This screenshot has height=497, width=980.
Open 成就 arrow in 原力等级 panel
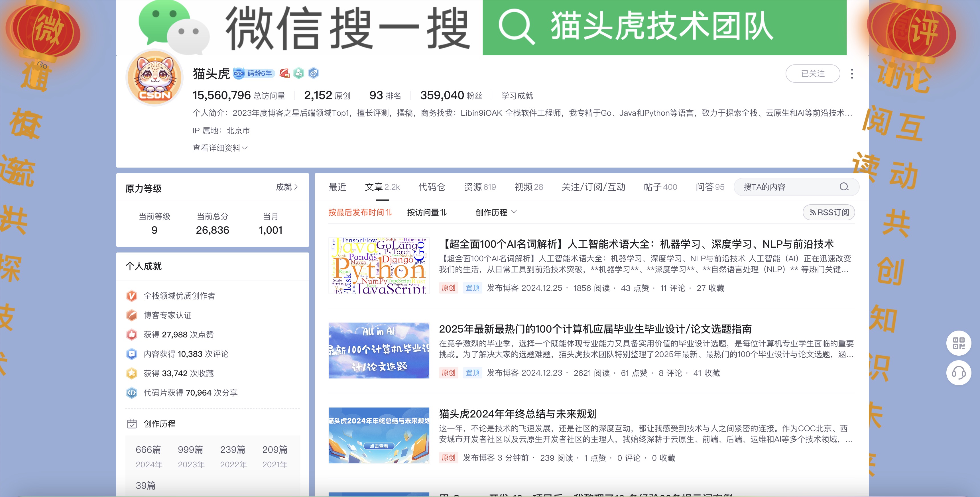tap(287, 187)
